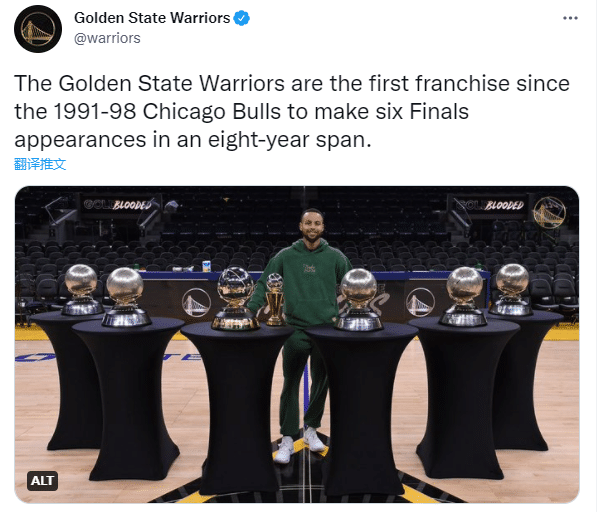Click the Warriors bridge logo on the upper-right banner
The image size is (605, 512).
point(548,211)
